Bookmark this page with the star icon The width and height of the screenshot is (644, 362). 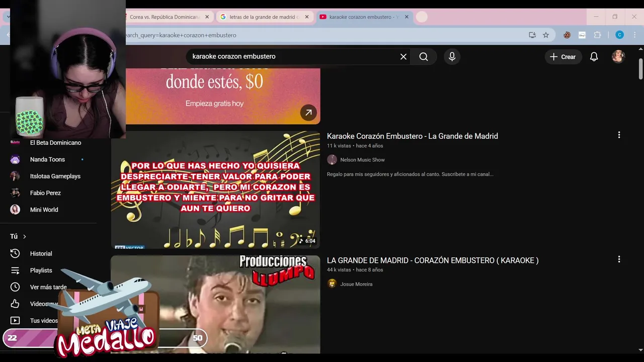[546, 35]
